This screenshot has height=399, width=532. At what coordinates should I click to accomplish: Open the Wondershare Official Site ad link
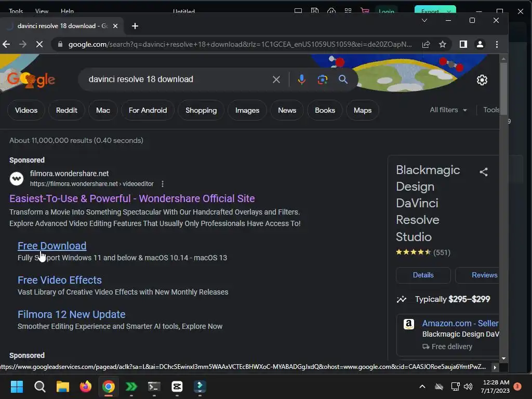click(x=132, y=198)
